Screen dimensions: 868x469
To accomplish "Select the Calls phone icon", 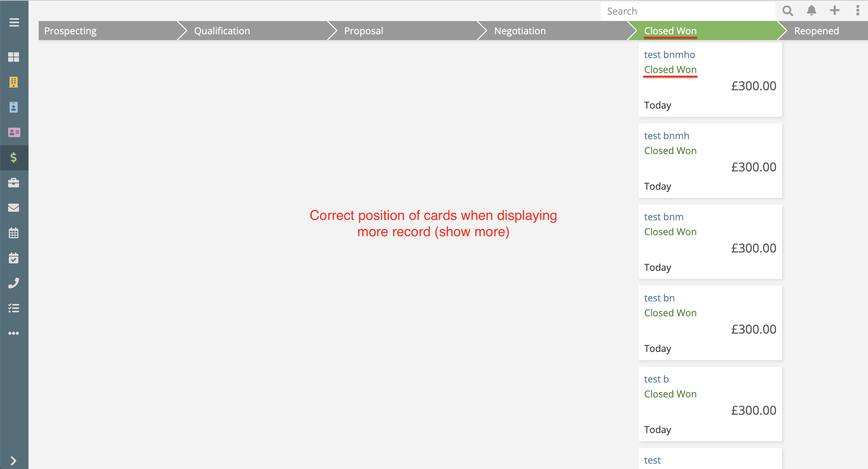I will click(14, 283).
